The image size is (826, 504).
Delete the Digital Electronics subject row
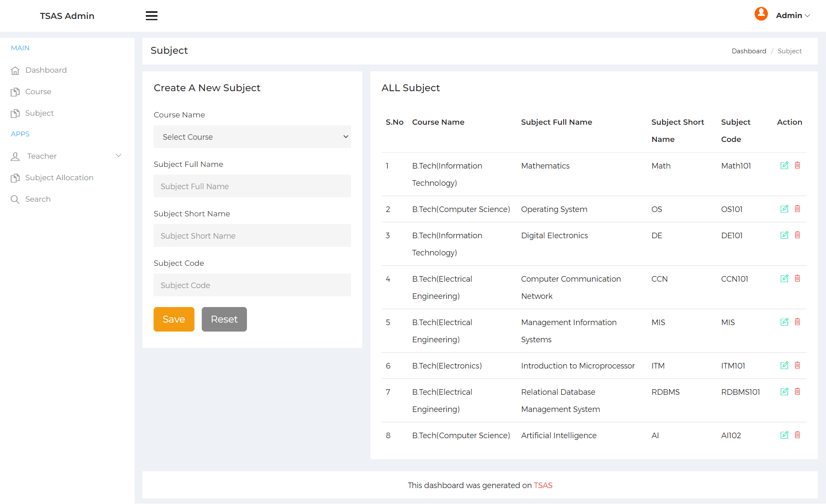[x=798, y=235]
